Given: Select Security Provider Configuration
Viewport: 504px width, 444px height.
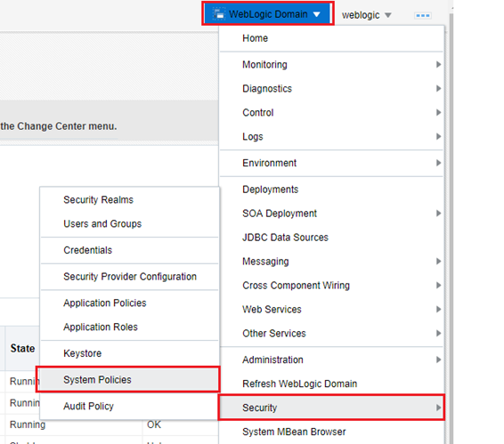Looking at the screenshot, I should coord(129,277).
